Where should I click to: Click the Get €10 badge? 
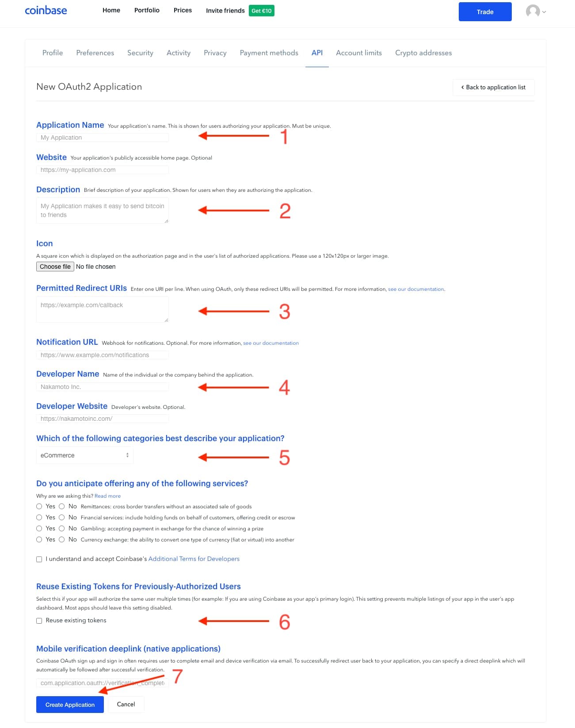coord(262,10)
